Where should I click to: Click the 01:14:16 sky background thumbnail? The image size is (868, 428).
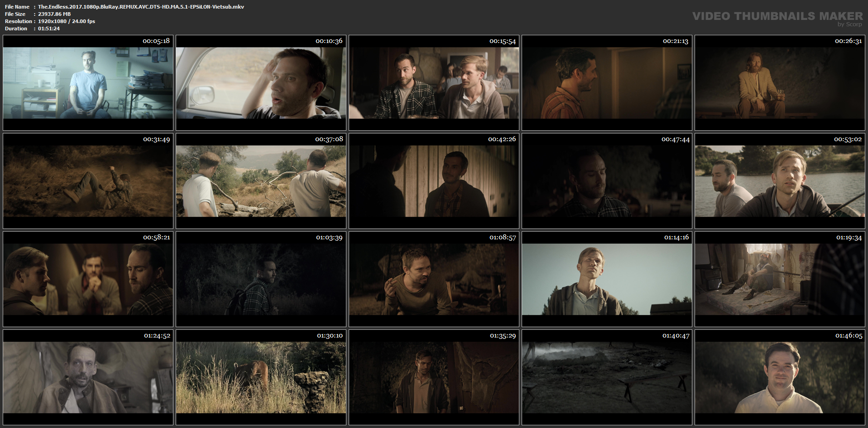click(607, 279)
